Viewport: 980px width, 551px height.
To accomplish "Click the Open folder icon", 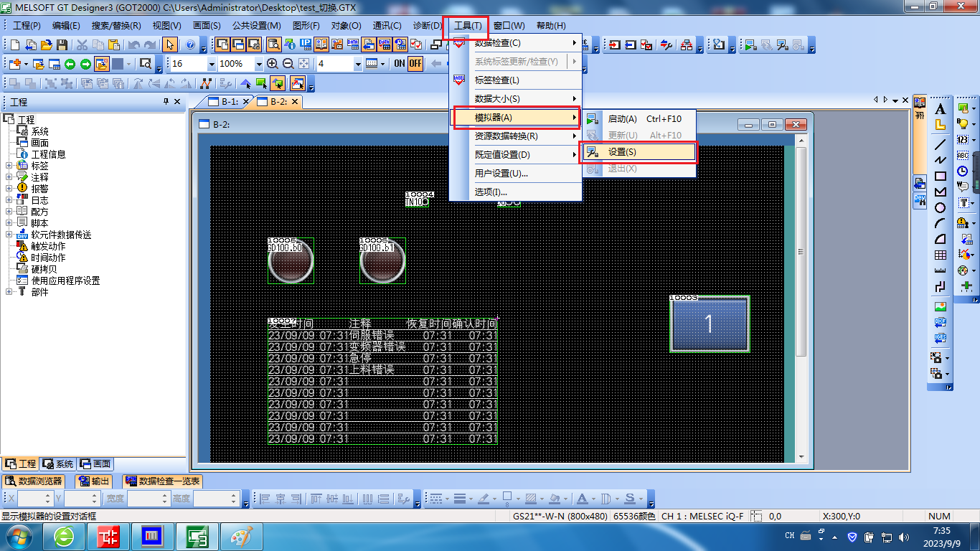I will tap(46, 44).
